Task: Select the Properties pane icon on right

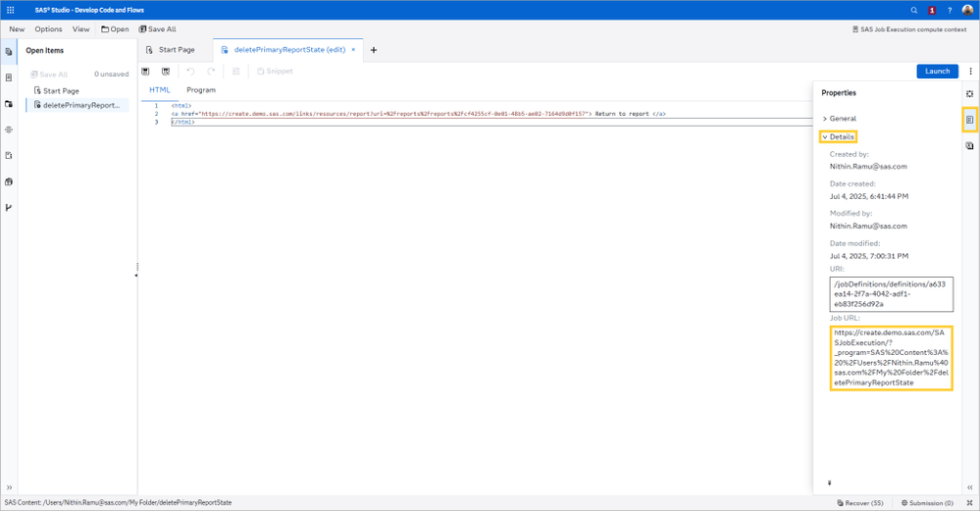Action: (x=969, y=120)
